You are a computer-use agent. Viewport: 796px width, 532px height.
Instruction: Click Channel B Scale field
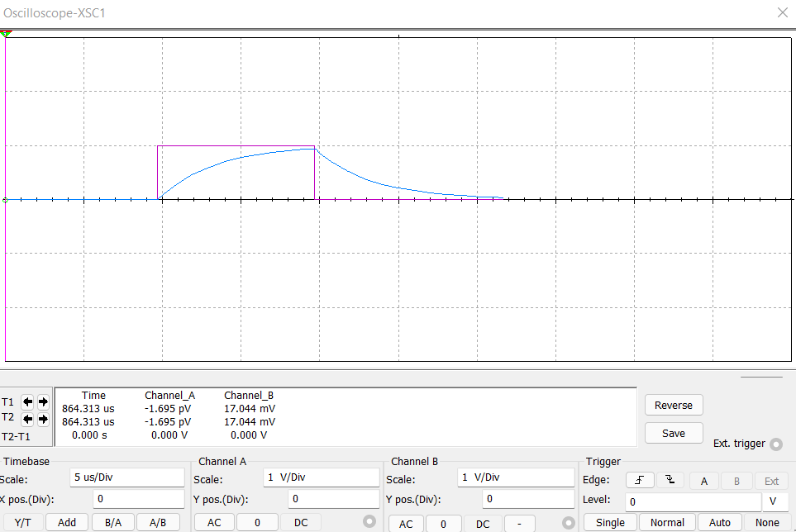pos(516,477)
